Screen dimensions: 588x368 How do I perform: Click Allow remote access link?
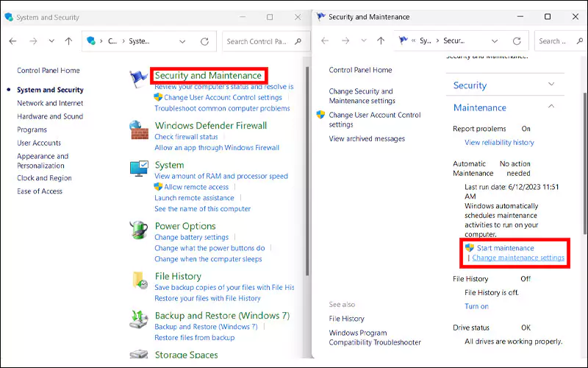[196, 187]
